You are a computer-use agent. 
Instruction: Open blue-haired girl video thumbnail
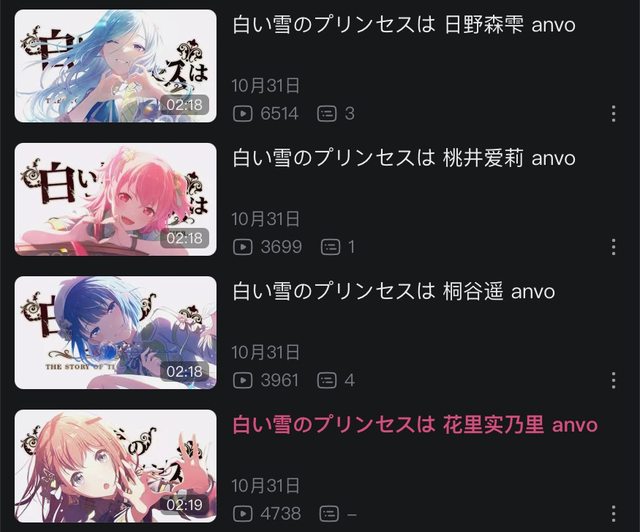point(116,66)
